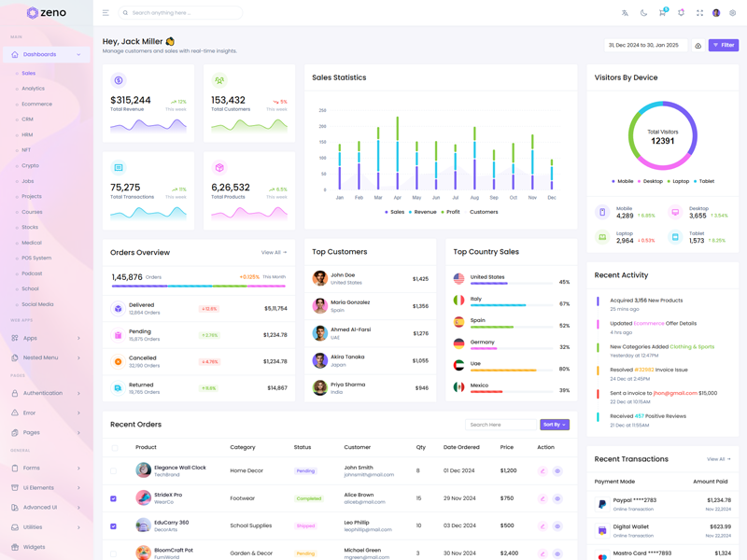
Task: Open the language translation icon
Action: 625,13
